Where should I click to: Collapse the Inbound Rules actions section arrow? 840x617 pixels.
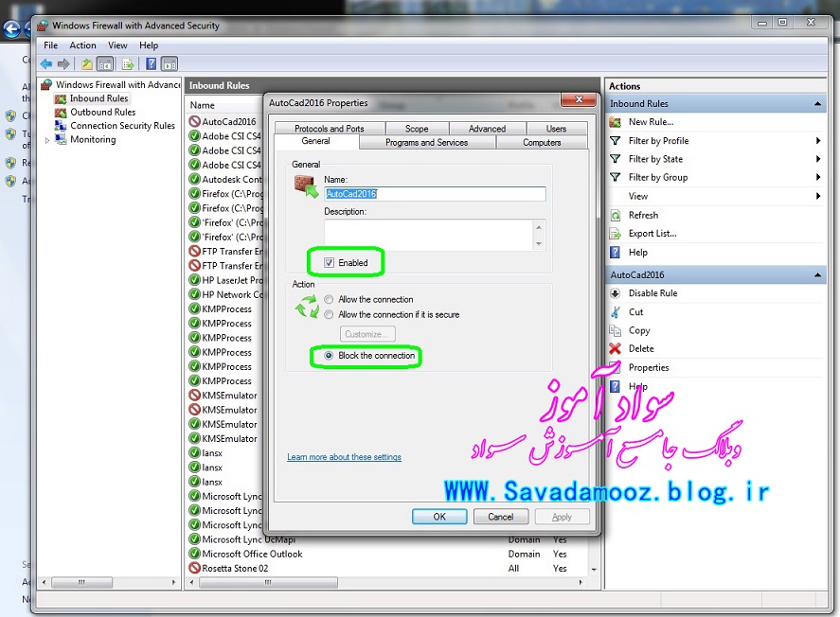817,104
